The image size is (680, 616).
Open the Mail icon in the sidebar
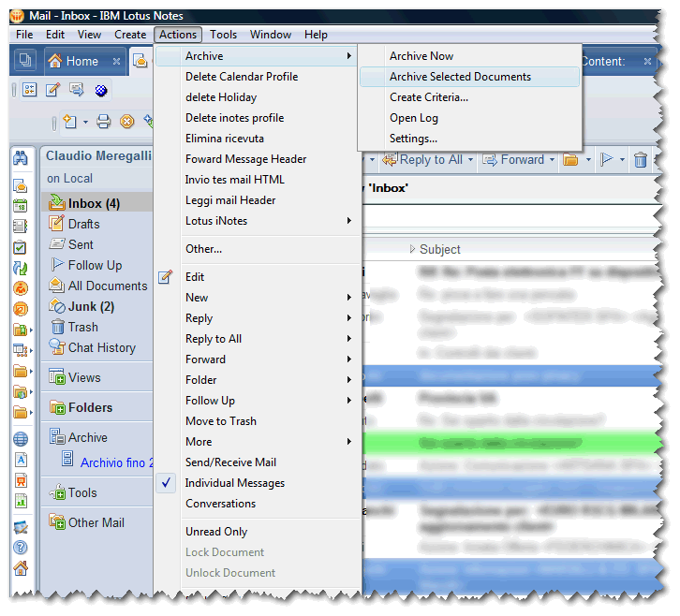[x=20, y=185]
